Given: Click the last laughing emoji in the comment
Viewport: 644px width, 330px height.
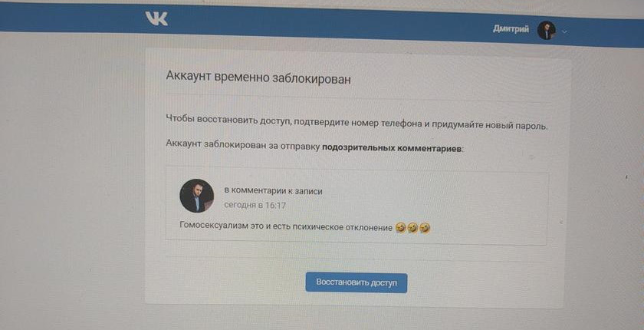Looking at the screenshot, I should tap(425, 228).
